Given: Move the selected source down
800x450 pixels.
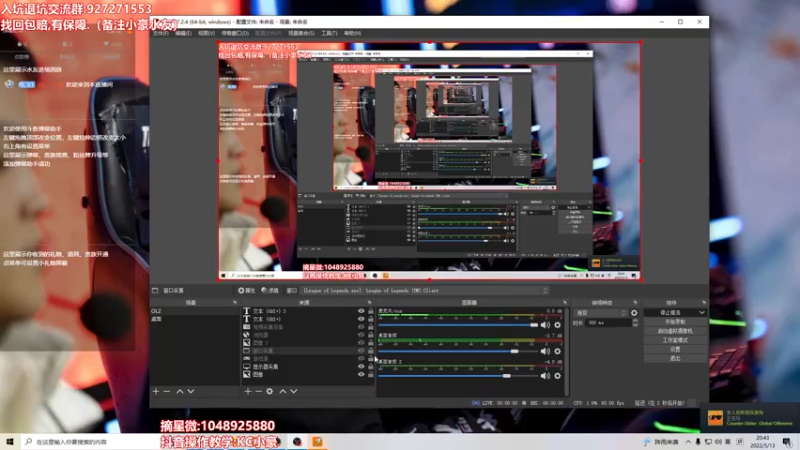Looking at the screenshot, I should coord(294,391).
